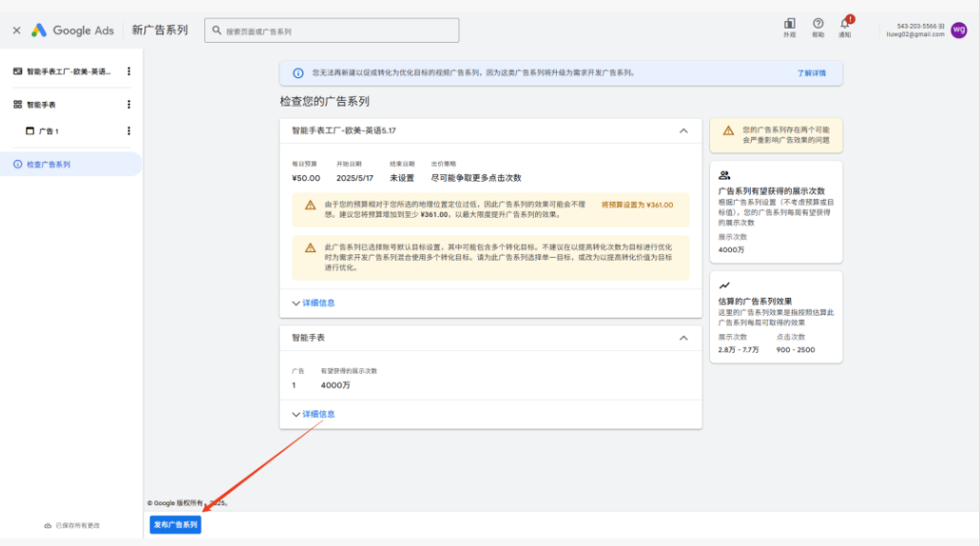Viewport: 980px width, 546px height.
Task: Go to 检查广告系列 step in sidebar
Action: 70,165
